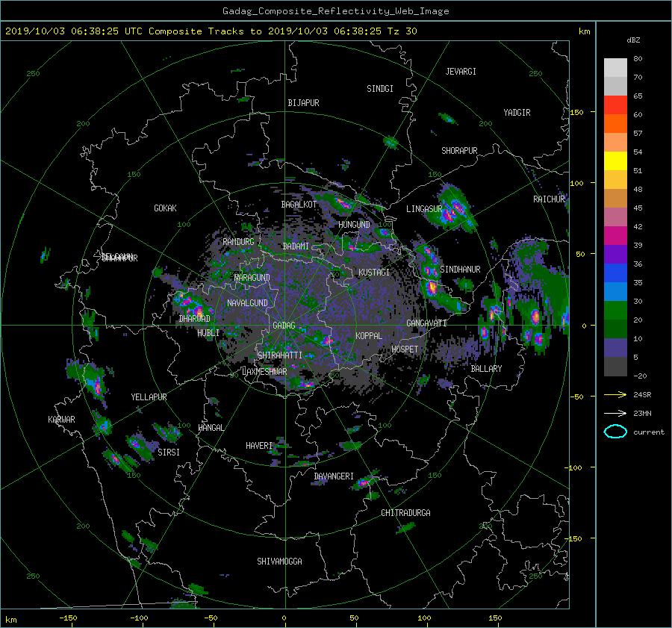Click the 0 x-axis km tick label
Image resolution: width=672 pixels, height=628 pixels.
click(284, 618)
